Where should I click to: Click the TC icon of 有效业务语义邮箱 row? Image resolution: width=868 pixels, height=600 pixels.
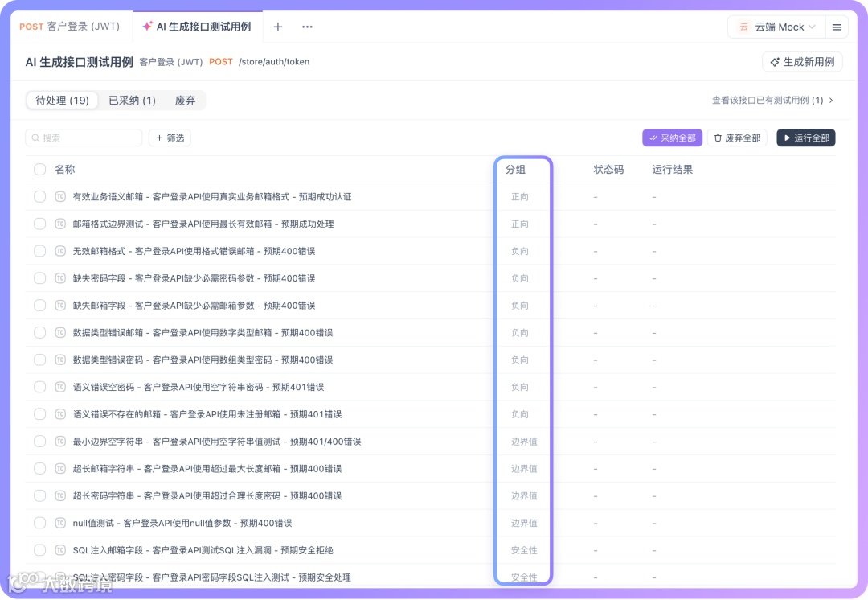[60, 197]
